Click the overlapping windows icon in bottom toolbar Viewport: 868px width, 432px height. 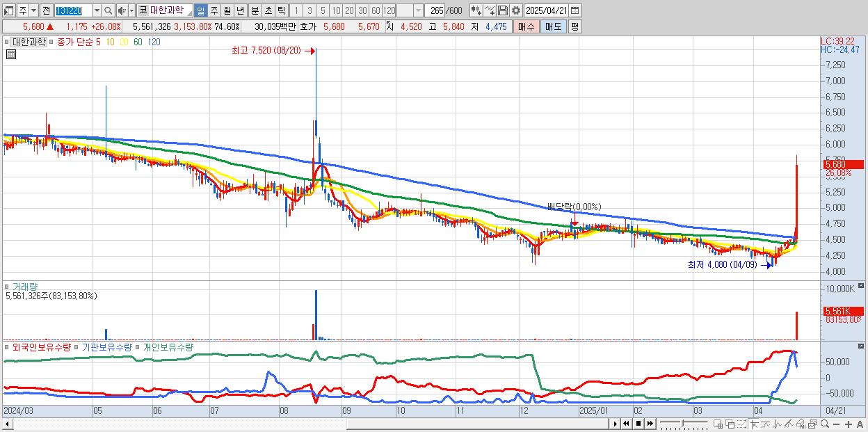pyautogui.click(x=730, y=424)
